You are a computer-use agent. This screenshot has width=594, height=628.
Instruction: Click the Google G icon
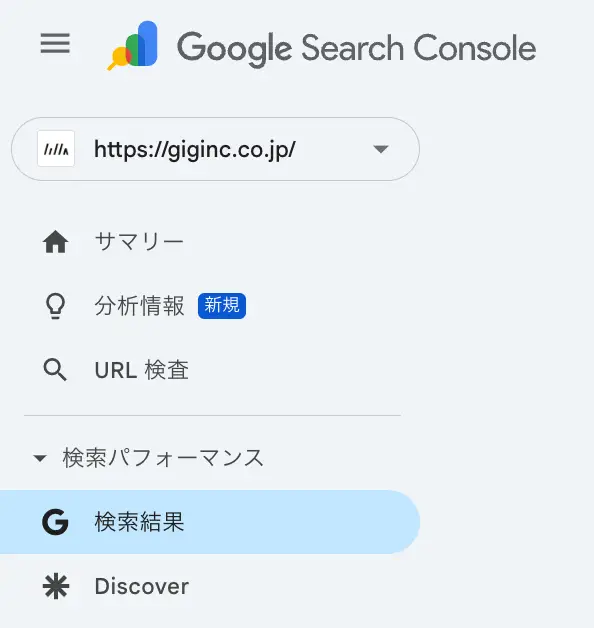pyautogui.click(x=55, y=522)
